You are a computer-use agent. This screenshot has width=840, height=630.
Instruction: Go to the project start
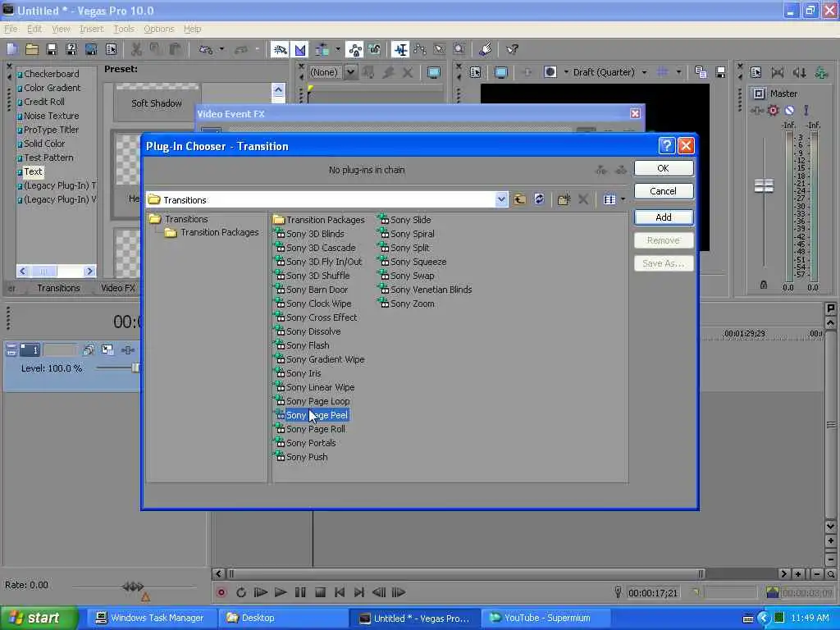(340, 592)
